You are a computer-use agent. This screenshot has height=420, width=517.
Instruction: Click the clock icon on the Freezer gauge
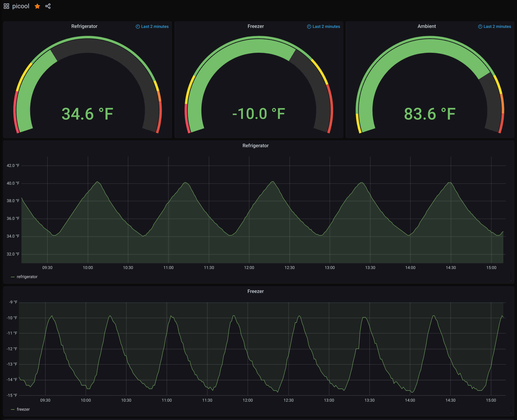click(309, 27)
